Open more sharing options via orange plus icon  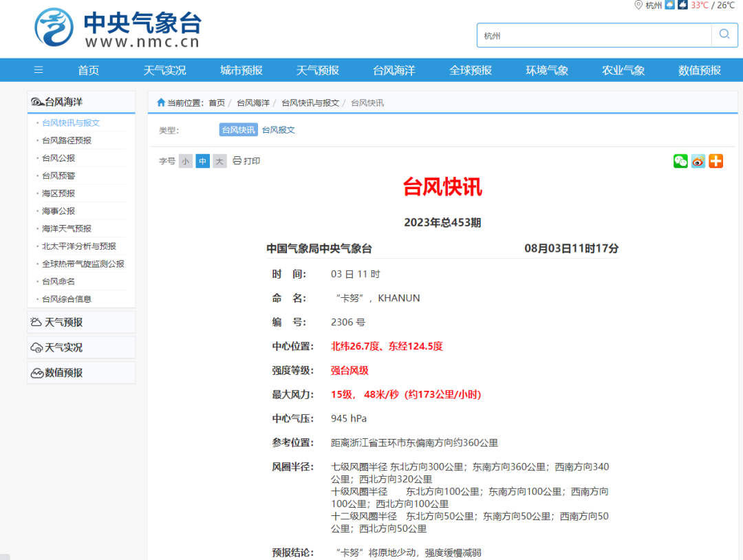[x=715, y=161]
